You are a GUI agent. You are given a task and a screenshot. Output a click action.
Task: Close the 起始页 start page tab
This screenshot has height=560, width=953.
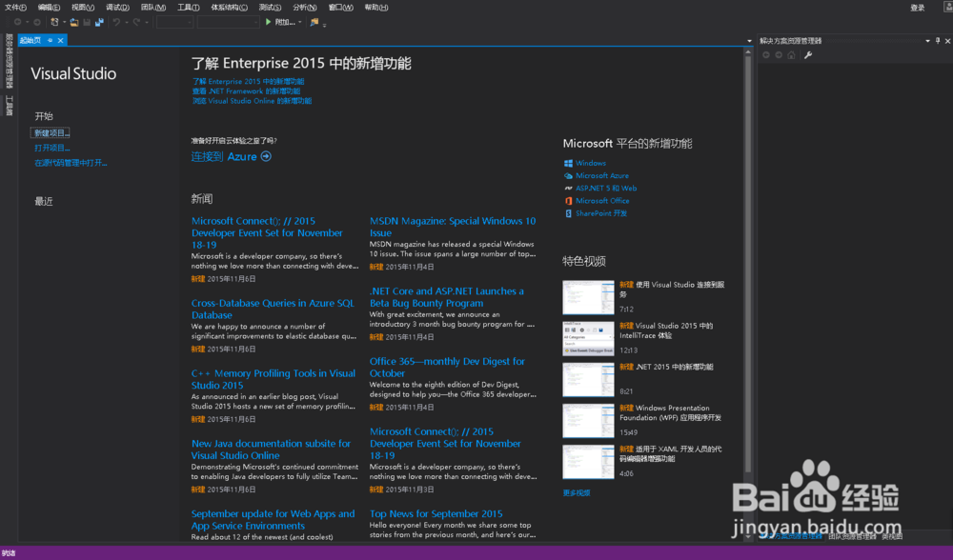coord(60,40)
